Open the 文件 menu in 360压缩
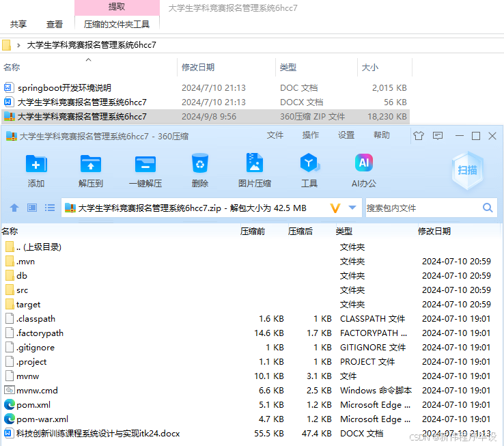 point(275,135)
